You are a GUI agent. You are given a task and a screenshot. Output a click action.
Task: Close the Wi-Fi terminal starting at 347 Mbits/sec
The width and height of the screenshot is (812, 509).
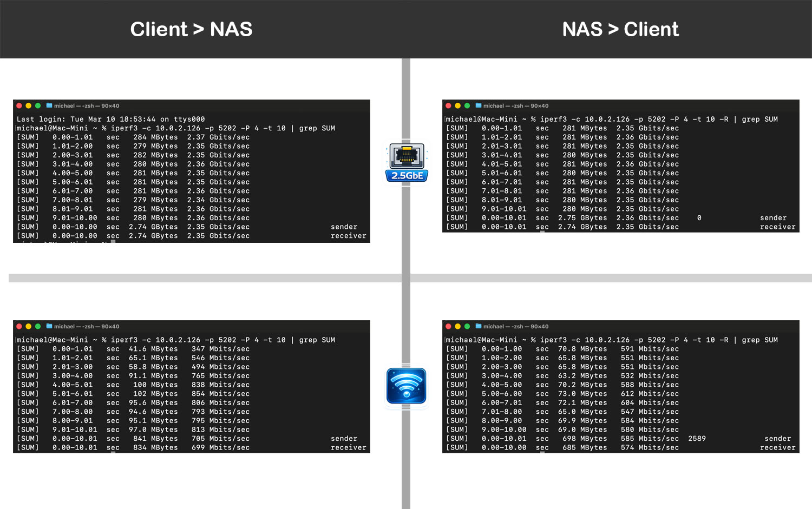[x=19, y=326]
